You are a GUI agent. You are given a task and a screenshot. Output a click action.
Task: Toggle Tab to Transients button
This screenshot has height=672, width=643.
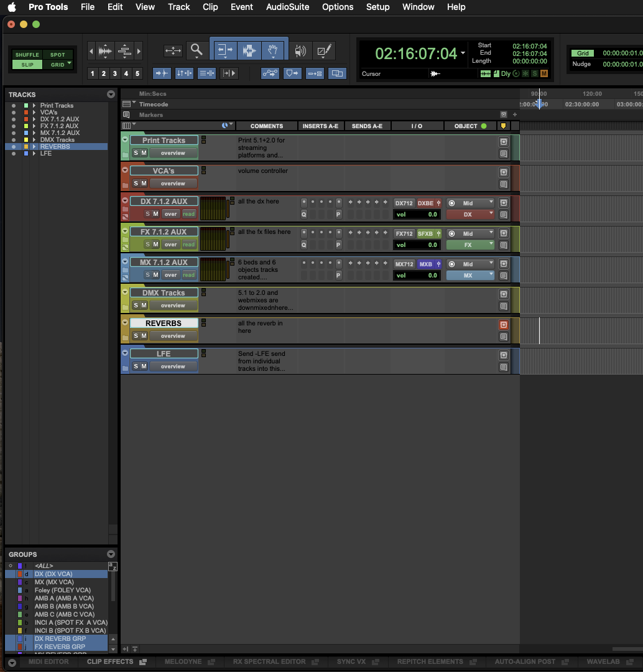click(x=162, y=73)
